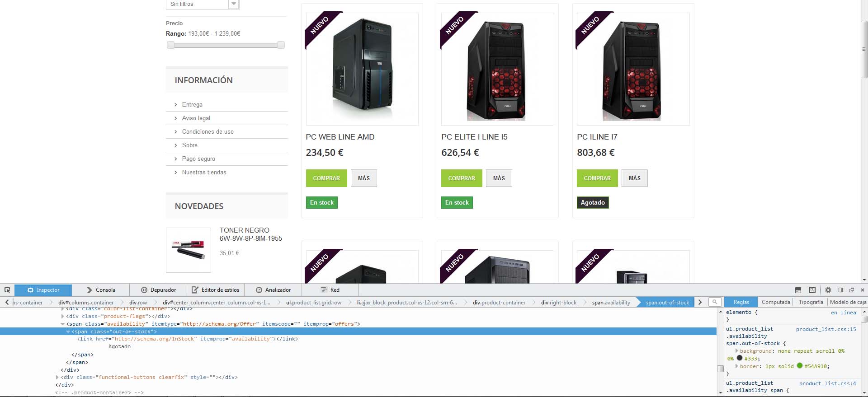Open the Entrega information link

(192, 104)
